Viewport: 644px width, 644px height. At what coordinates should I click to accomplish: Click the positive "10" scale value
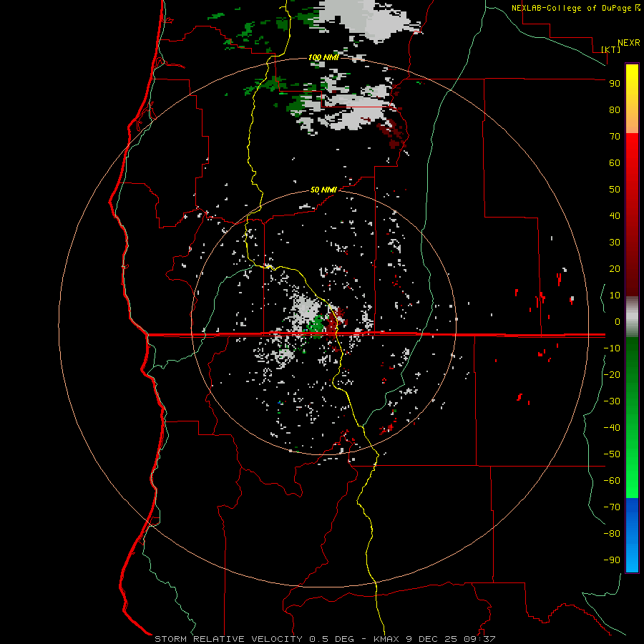615,296
